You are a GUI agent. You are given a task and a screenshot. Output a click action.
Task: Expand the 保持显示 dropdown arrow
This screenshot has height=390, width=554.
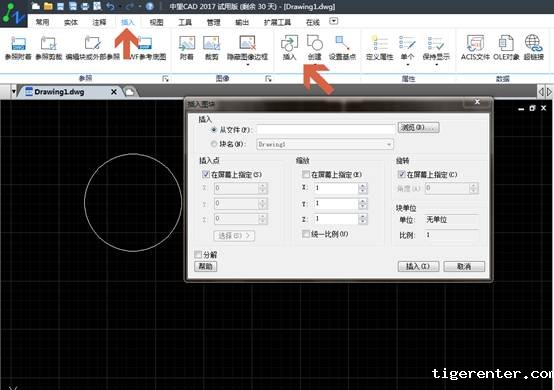point(436,65)
